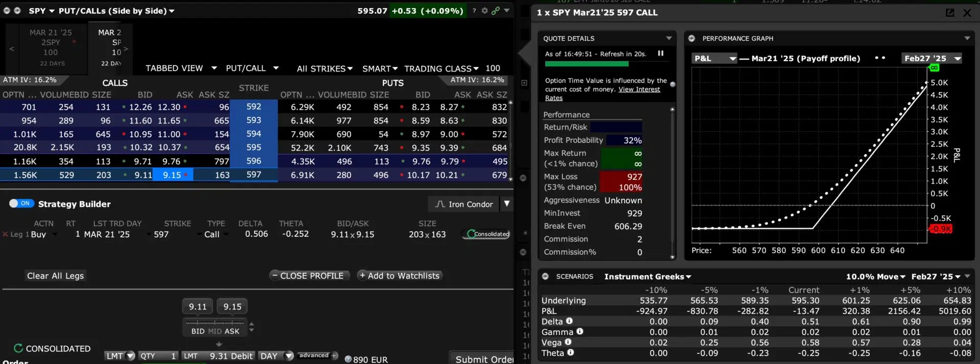This screenshot has width=980, height=364.
Task: Open the P&L graph type dropdown
Action: 715,59
